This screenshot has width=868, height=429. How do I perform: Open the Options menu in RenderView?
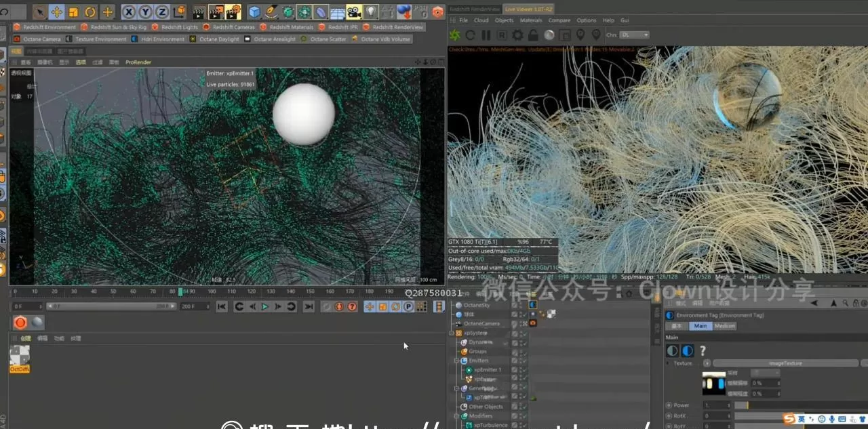[x=586, y=20]
